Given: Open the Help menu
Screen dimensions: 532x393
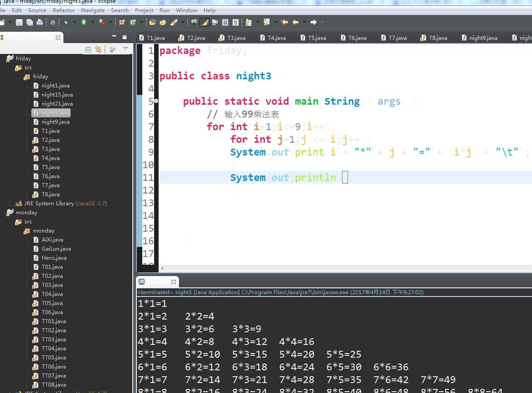Looking at the screenshot, I should 209,10.
